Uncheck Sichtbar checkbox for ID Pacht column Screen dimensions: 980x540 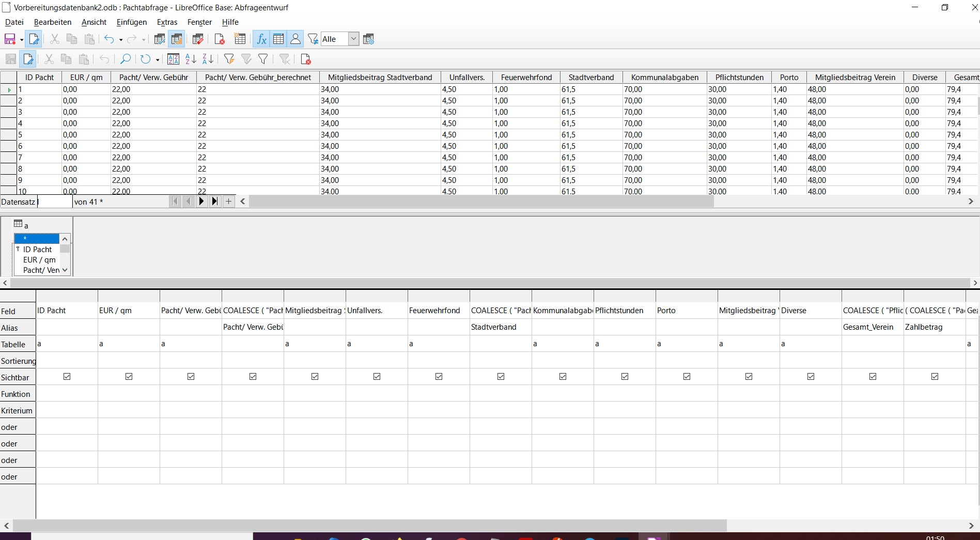click(67, 377)
